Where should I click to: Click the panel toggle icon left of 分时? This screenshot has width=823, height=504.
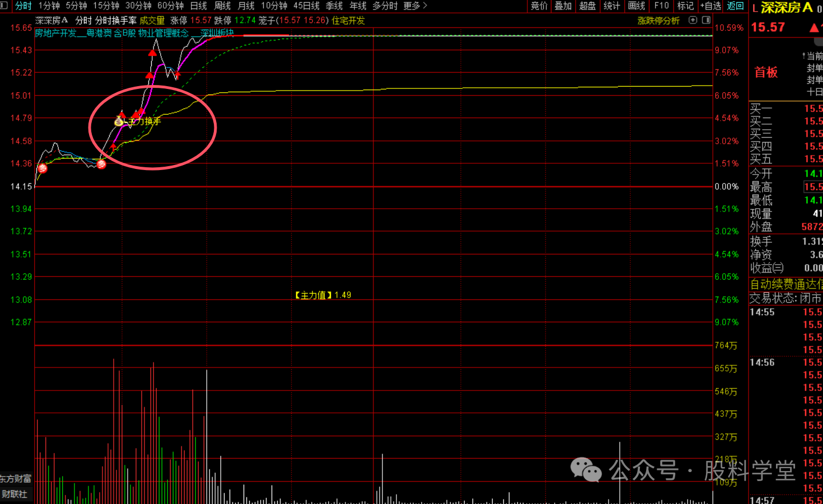[4, 6]
